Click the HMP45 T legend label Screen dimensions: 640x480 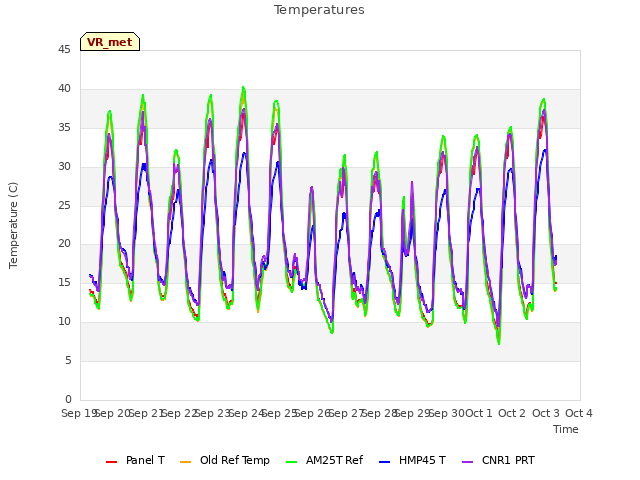pos(422,460)
